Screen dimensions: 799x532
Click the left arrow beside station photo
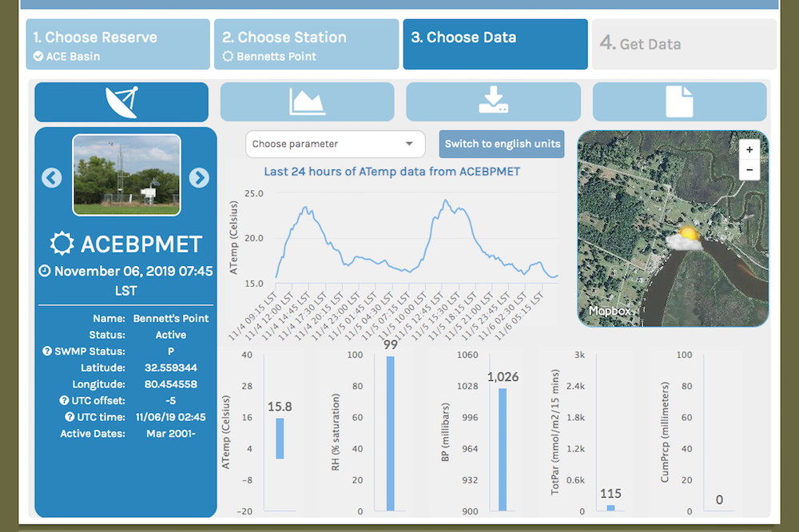click(x=51, y=177)
